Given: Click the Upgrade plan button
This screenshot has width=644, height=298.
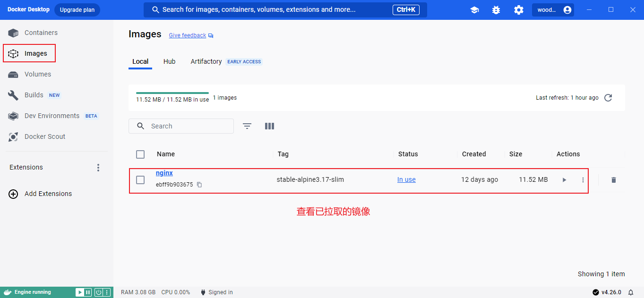Looking at the screenshot, I should pos(77,10).
